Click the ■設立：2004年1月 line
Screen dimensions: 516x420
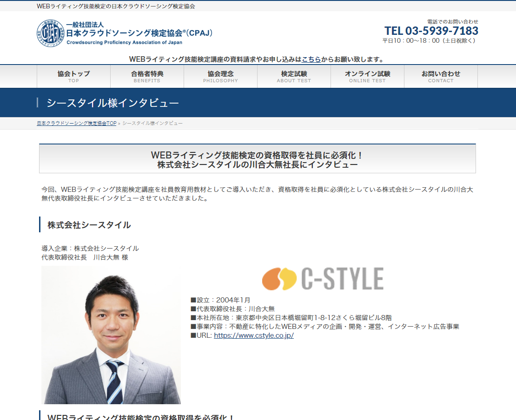point(220,300)
